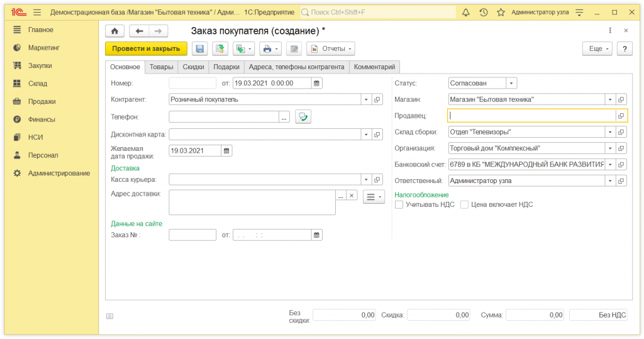Open calendar picker for order date
The image size is (644, 339).
(x=317, y=83)
